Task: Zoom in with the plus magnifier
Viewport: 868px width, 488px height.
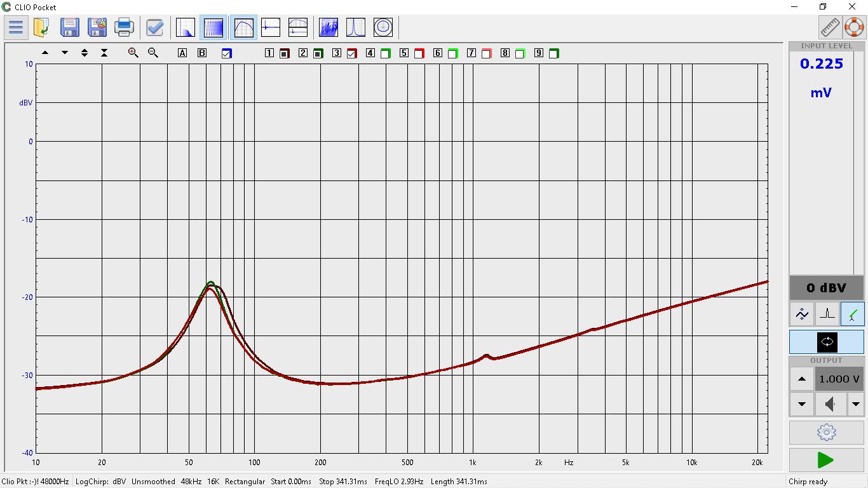Action: (133, 53)
